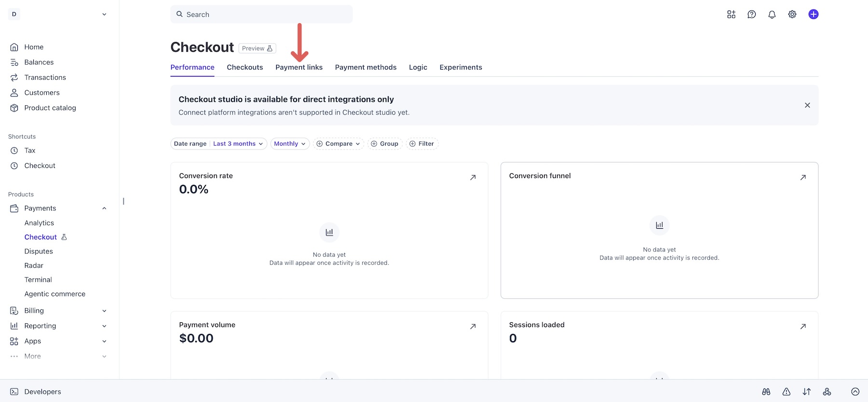Add a Group breakdown

tap(385, 144)
